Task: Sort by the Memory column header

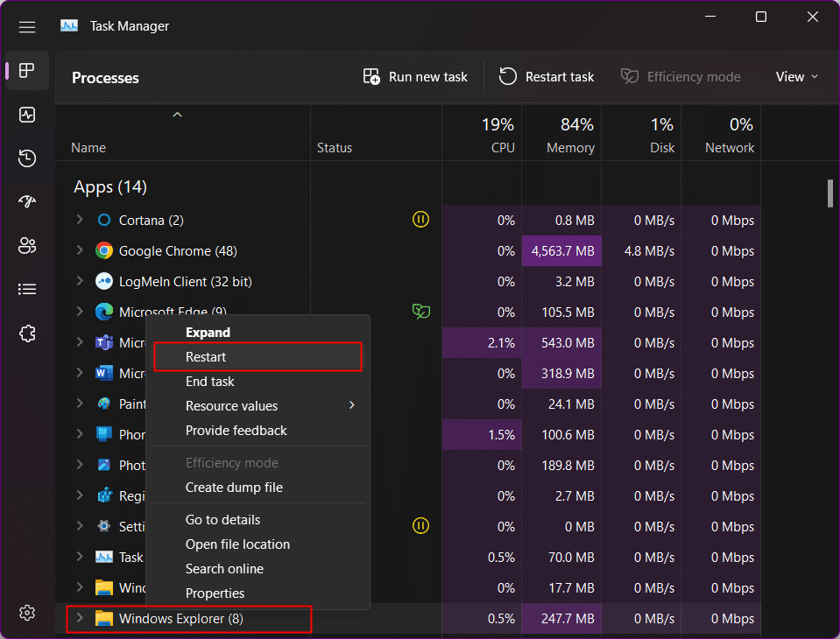Action: (561, 133)
